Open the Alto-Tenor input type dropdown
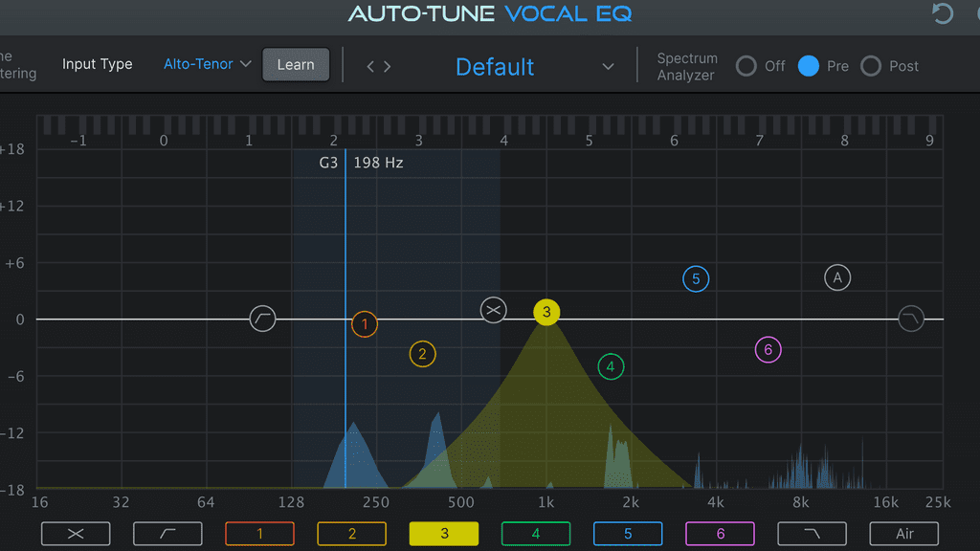The image size is (980, 551). click(x=207, y=64)
